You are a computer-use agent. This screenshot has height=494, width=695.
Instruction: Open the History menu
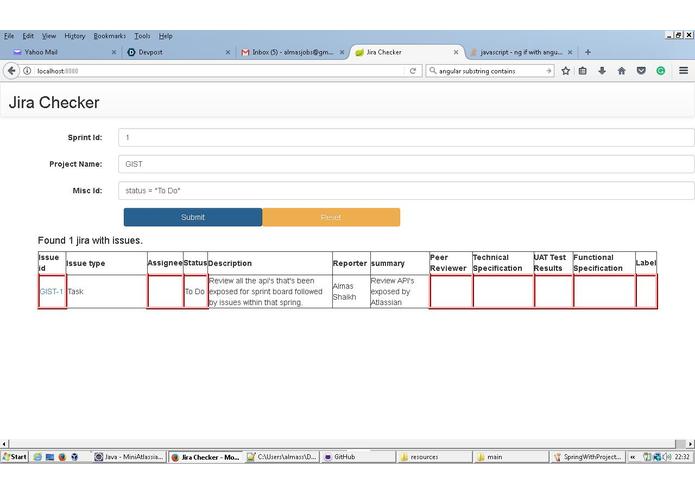[74, 36]
